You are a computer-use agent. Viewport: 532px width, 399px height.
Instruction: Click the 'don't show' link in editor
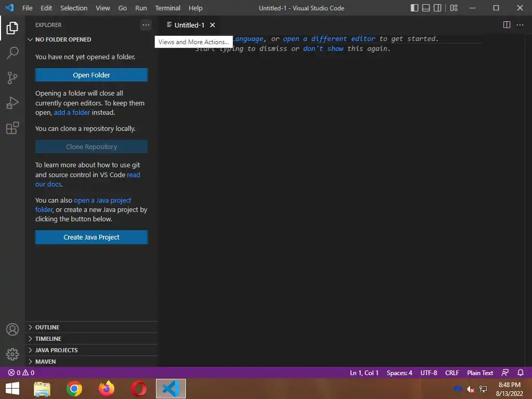pos(323,48)
